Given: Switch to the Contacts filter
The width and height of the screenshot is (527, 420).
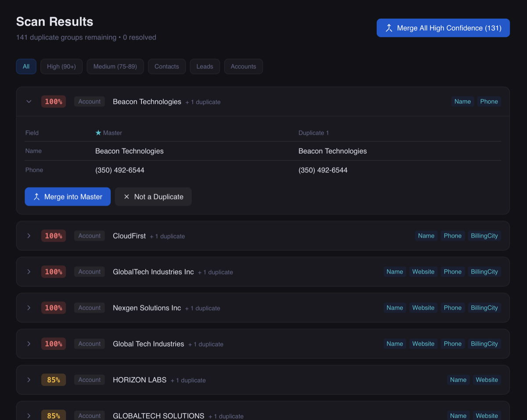Looking at the screenshot, I should tap(166, 66).
